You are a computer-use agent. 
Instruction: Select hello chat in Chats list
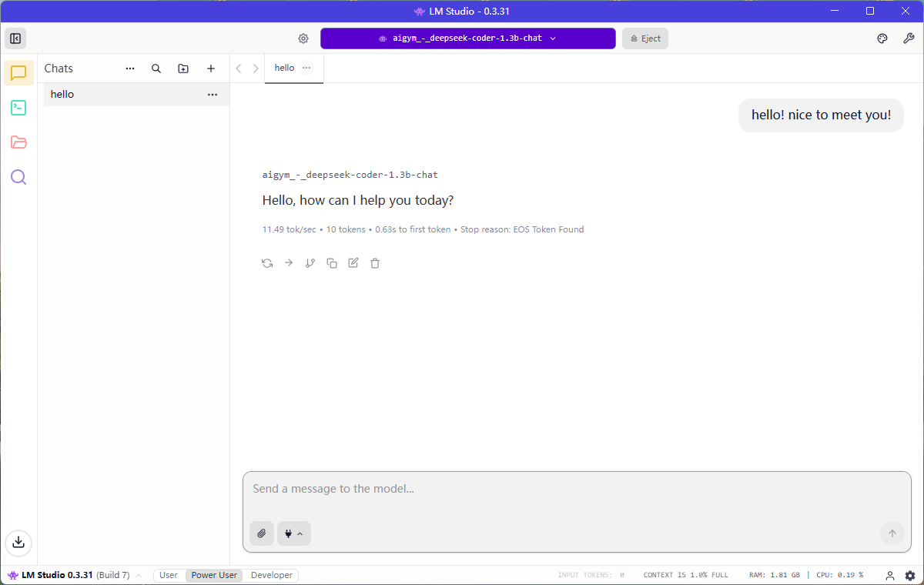(x=136, y=95)
